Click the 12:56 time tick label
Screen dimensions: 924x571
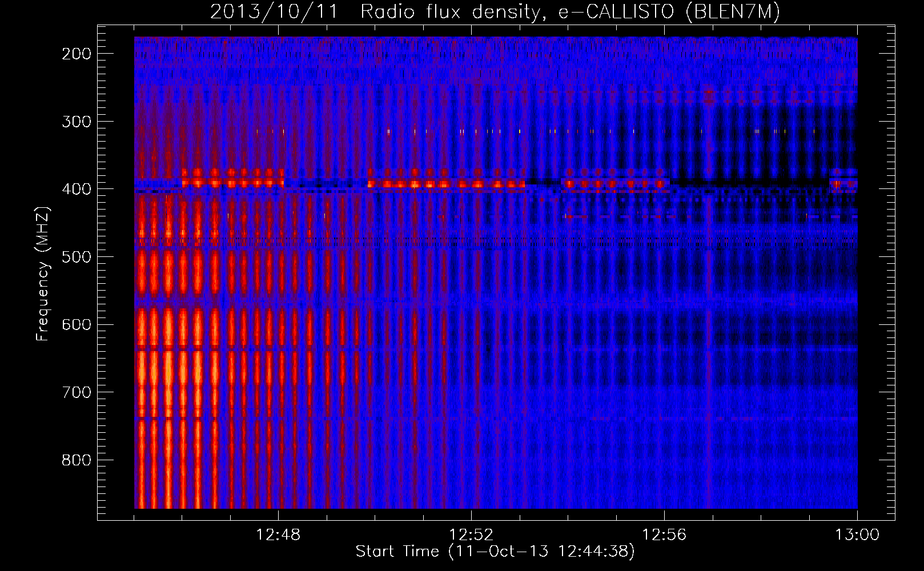click(x=664, y=535)
